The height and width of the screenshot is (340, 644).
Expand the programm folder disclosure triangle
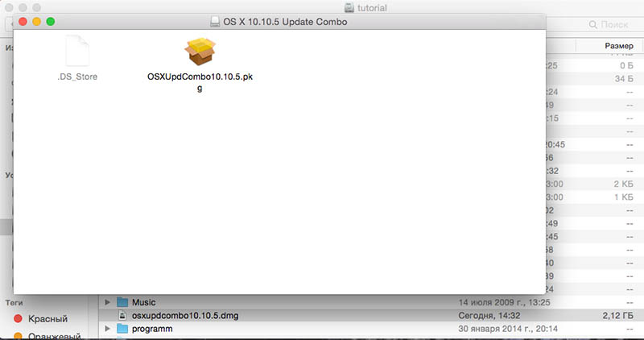click(x=107, y=329)
